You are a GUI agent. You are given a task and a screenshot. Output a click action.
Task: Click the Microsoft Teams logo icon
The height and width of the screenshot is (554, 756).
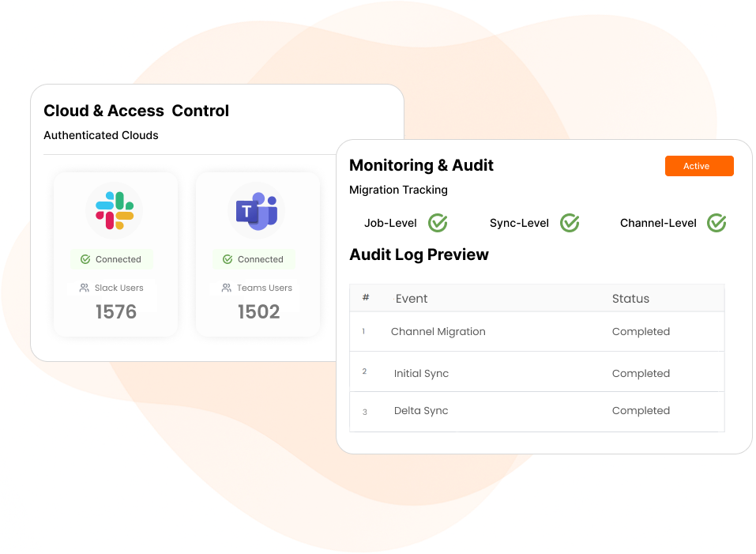(x=257, y=211)
